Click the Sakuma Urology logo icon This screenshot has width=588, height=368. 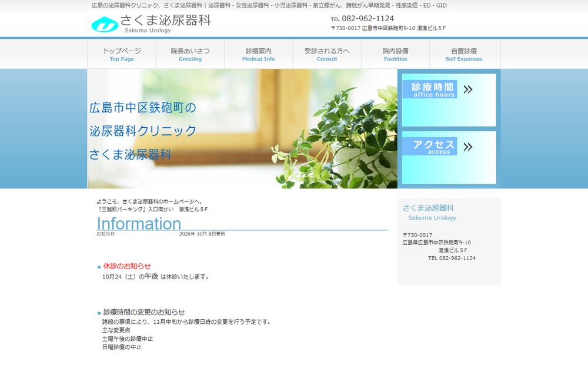click(x=105, y=24)
